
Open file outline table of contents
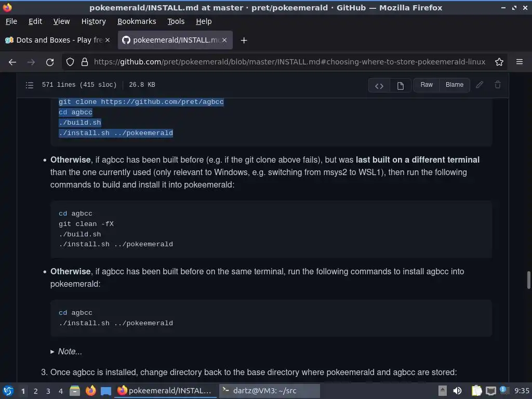tap(30, 85)
